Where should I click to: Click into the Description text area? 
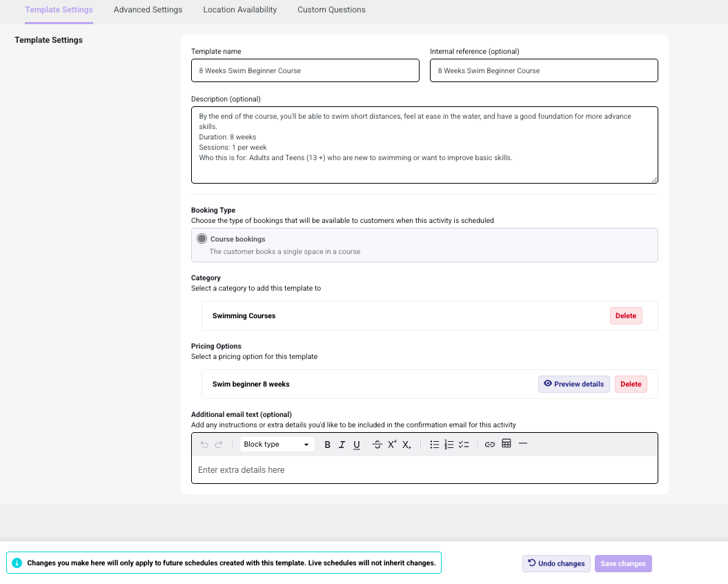click(424, 145)
